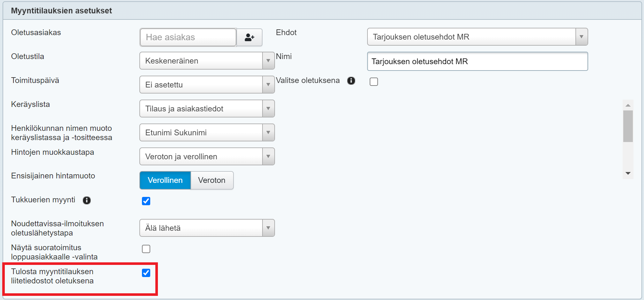Click scrollbar down arrow
Screen dimensions: 644x300
628,173
